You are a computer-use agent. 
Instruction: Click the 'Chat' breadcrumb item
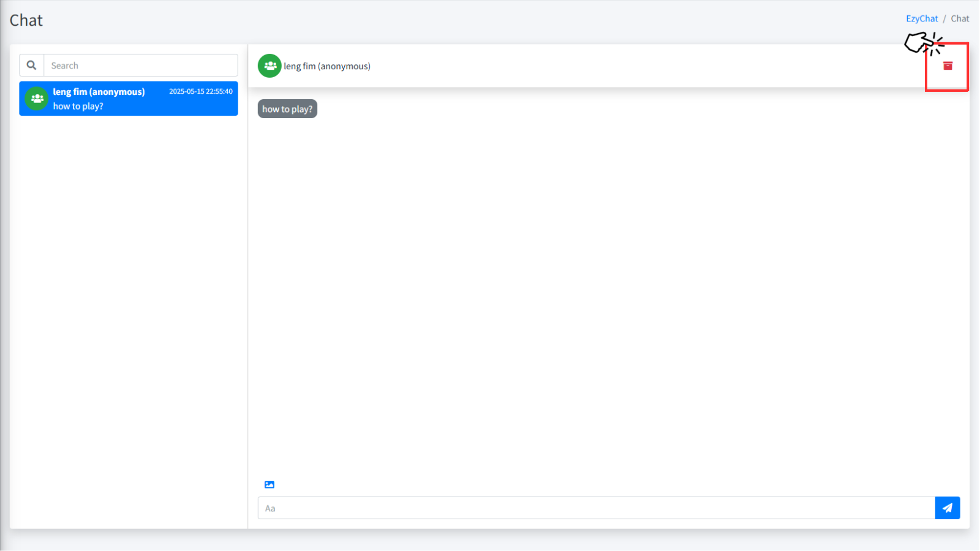(960, 19)
